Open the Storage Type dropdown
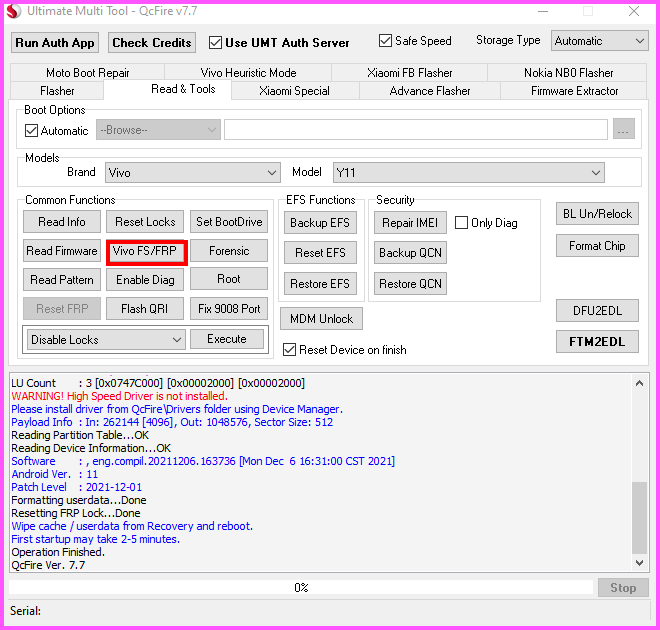This screenshot has height=630, width=660. [x=599, y=41]
